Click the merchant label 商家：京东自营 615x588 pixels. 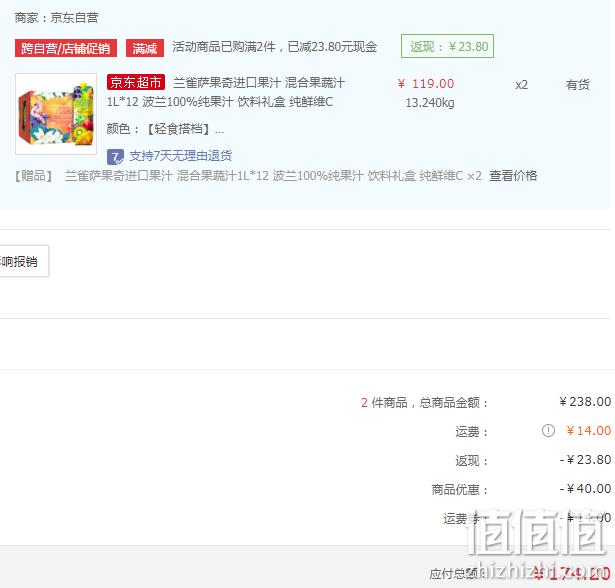tap(56, 18)
